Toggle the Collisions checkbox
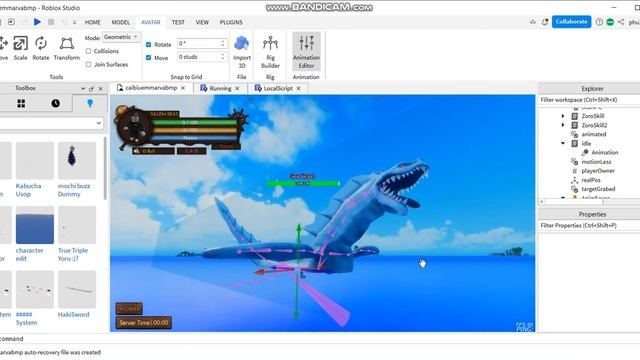This screenshot has height=360, width=640. tap(88, 51)
